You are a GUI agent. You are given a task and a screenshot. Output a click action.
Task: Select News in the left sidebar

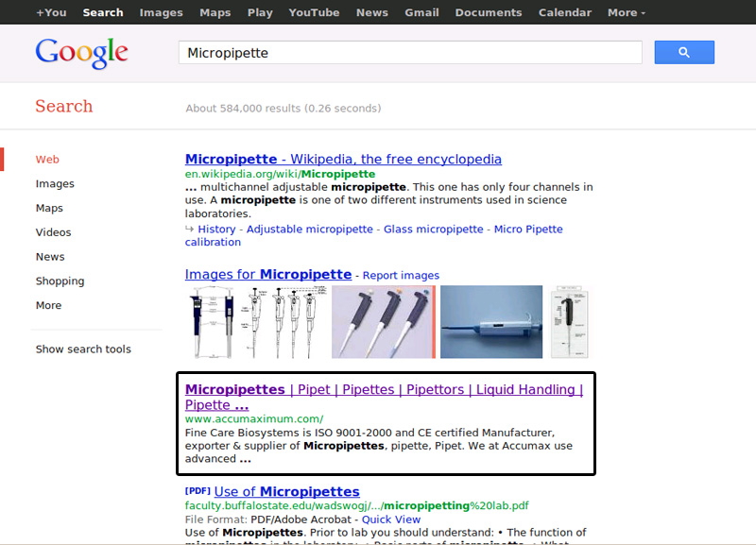coord(50,257)
